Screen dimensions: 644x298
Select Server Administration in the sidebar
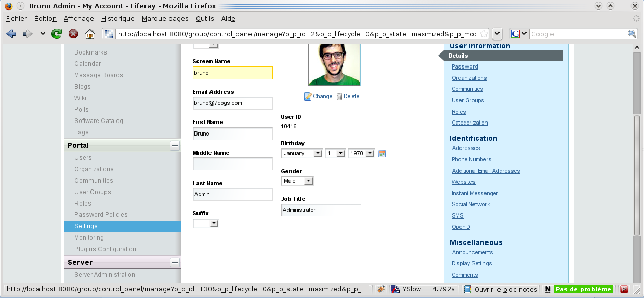point(104,275)
